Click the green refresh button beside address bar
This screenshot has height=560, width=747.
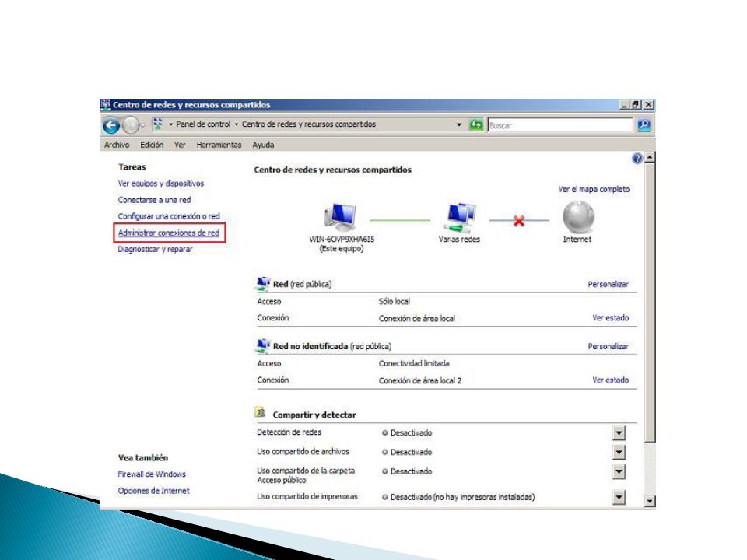point(476,124)
